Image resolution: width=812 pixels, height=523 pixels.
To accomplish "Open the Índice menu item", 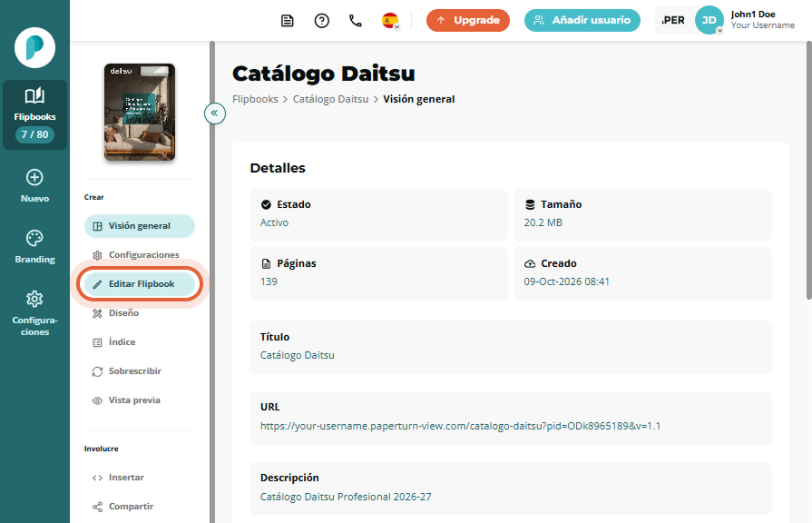I will pyautogui.click(x=140, y=342).
